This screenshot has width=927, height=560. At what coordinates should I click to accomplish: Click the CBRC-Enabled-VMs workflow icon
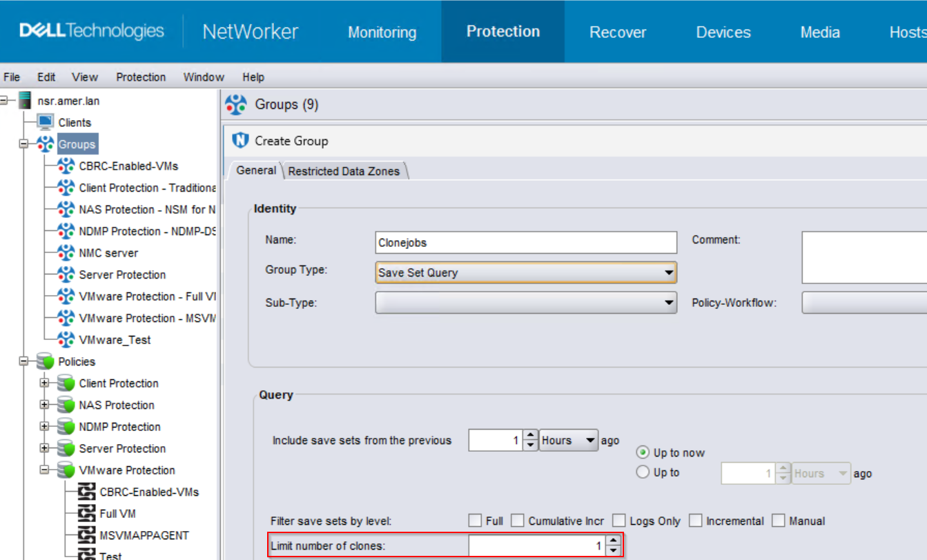87,492
